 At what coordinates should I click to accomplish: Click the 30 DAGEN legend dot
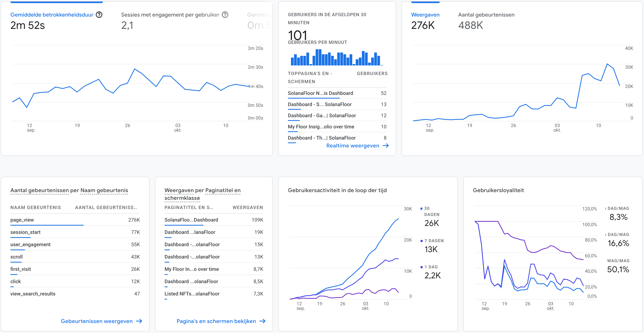click(x=421, y=209)
